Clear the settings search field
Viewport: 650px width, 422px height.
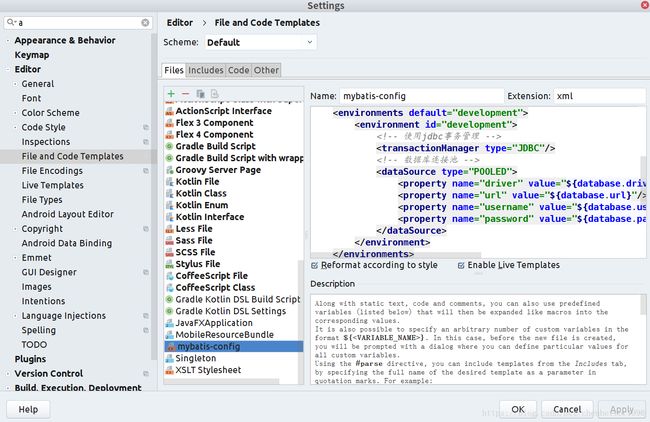145,22
